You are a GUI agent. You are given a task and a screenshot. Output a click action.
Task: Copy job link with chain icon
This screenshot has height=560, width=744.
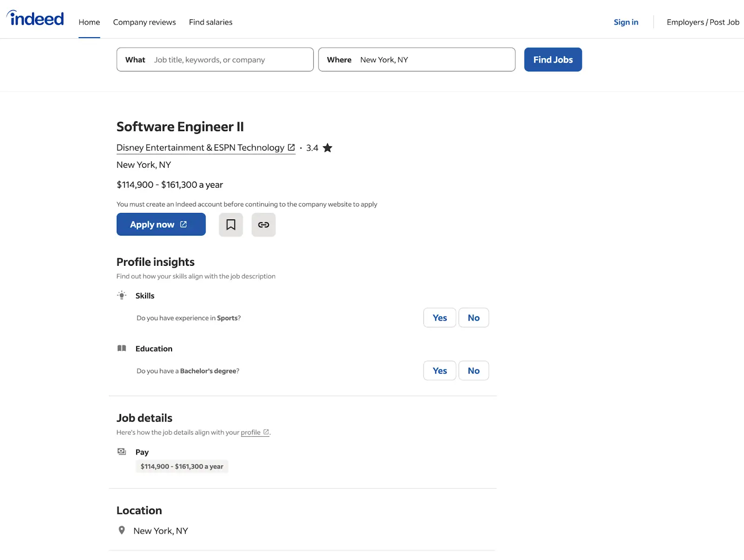tap(263, 225)
